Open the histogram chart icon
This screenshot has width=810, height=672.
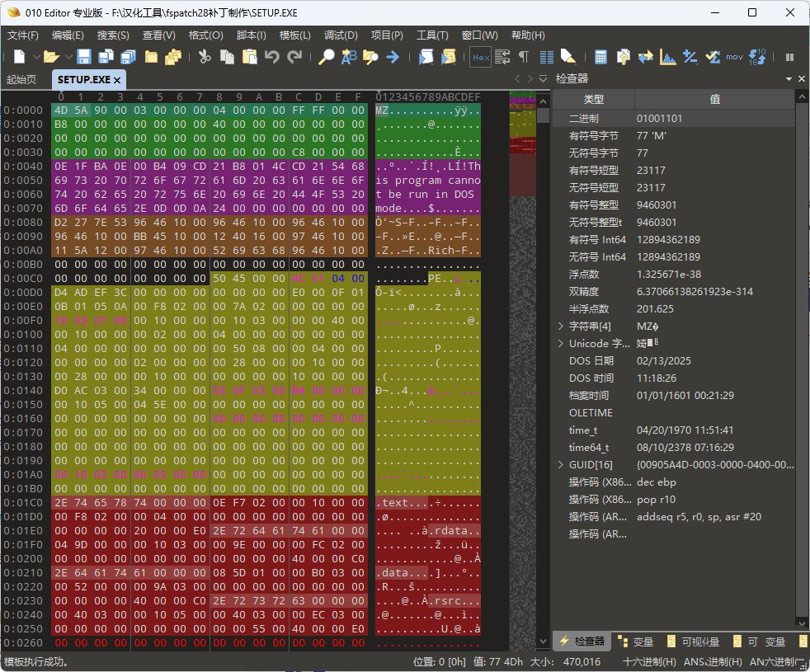pos(667,56)
